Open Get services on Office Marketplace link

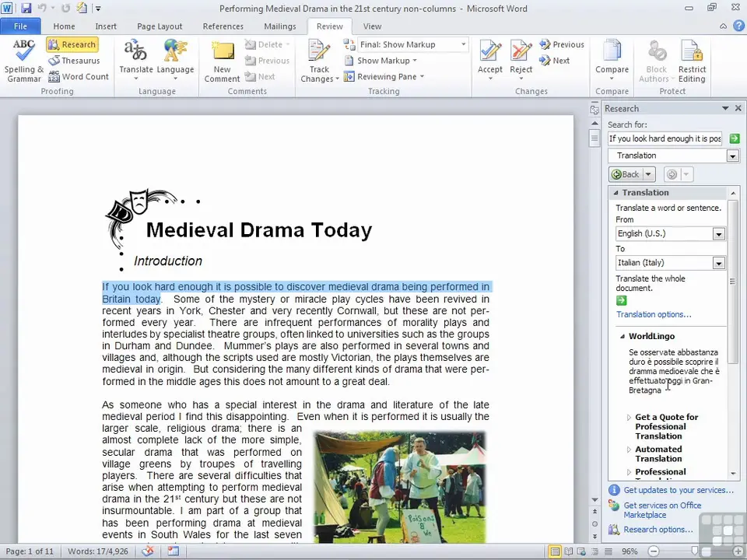coord(662,510)
